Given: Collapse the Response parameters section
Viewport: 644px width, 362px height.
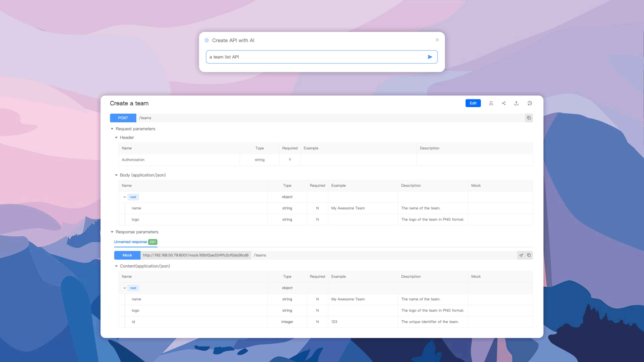Looking at the screenshot, I should [112, 232].
